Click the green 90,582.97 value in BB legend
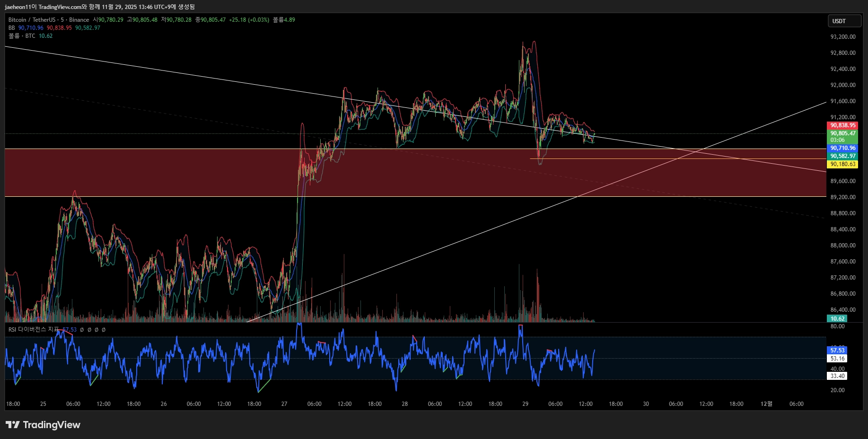This screenshot has height=439, width=868. (88, 28)
